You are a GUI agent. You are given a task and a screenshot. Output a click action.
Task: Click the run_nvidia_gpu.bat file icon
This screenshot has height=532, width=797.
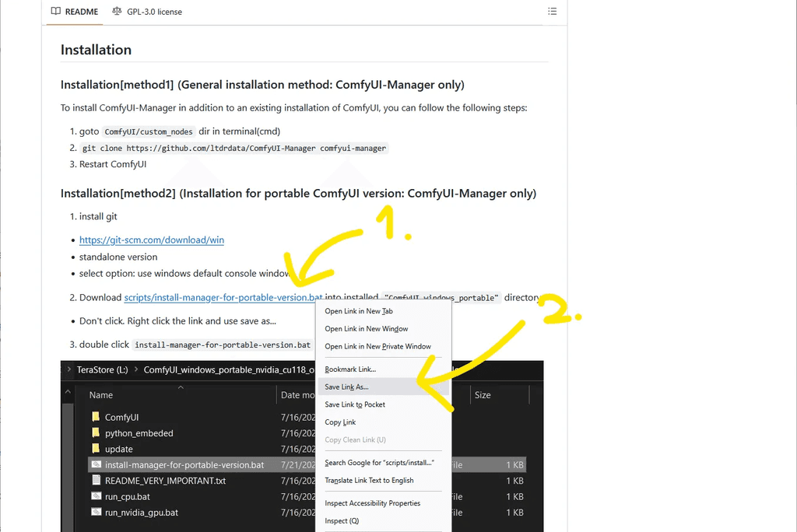95,512
